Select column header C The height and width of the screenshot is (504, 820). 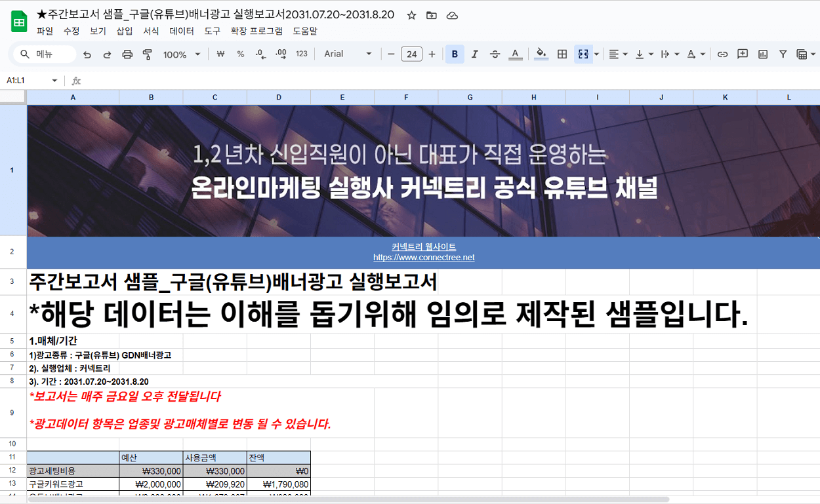[x=215, y=96]
